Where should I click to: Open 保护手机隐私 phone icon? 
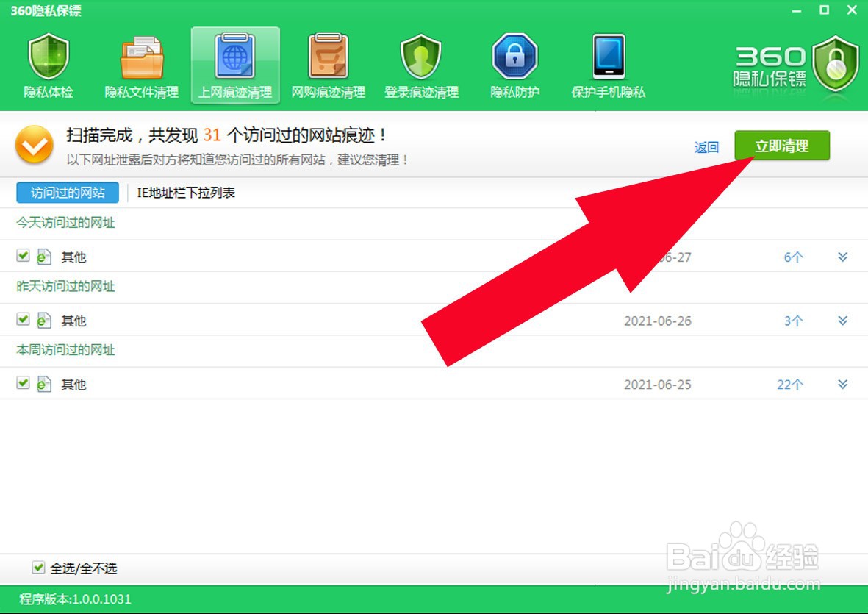[x=609, y=57]
